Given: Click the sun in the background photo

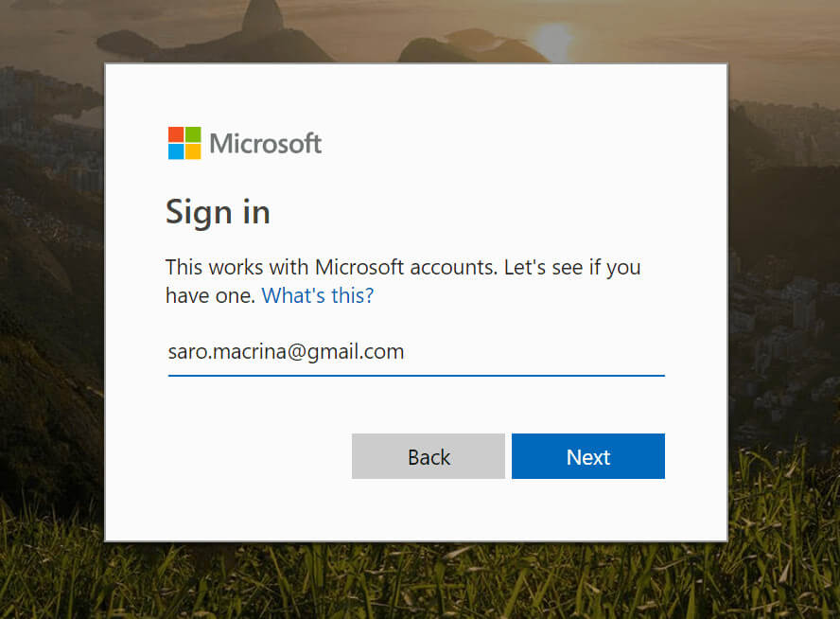Looking at the screenshot, I should [554, 40].
